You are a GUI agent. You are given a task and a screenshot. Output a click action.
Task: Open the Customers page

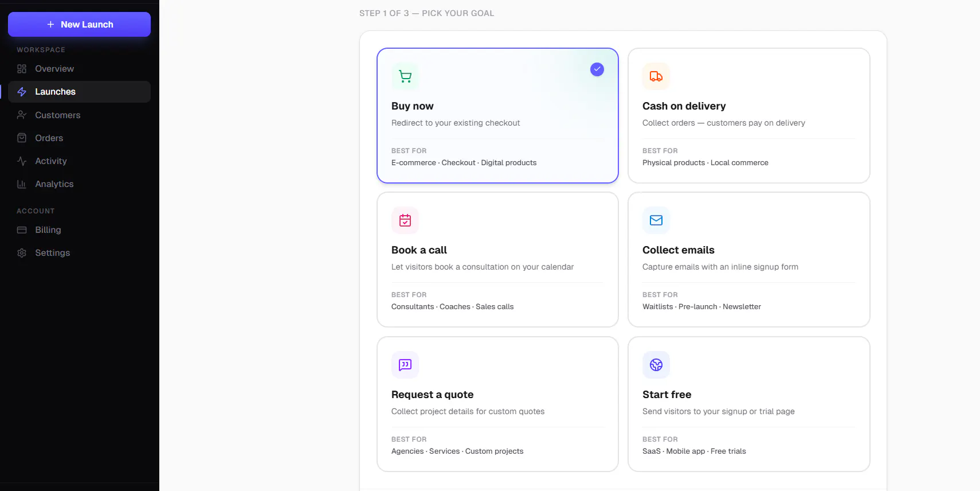pyautogui.click(x=79, y=115)
